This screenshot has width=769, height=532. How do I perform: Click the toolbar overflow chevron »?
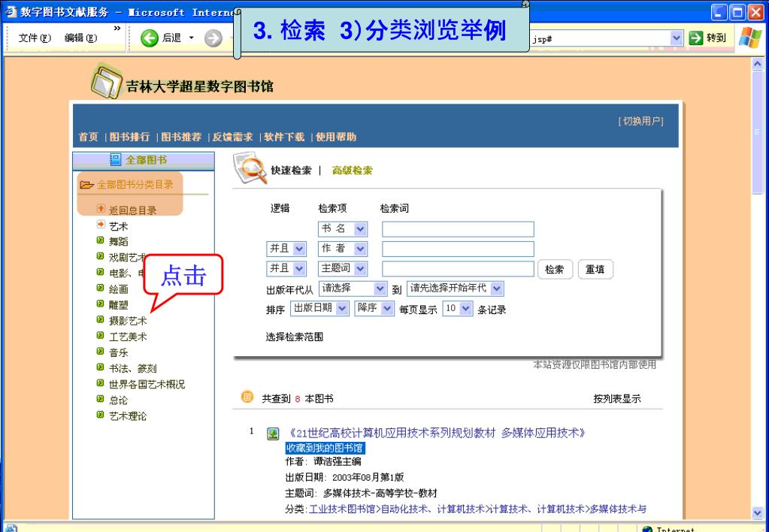coord(117,29)
